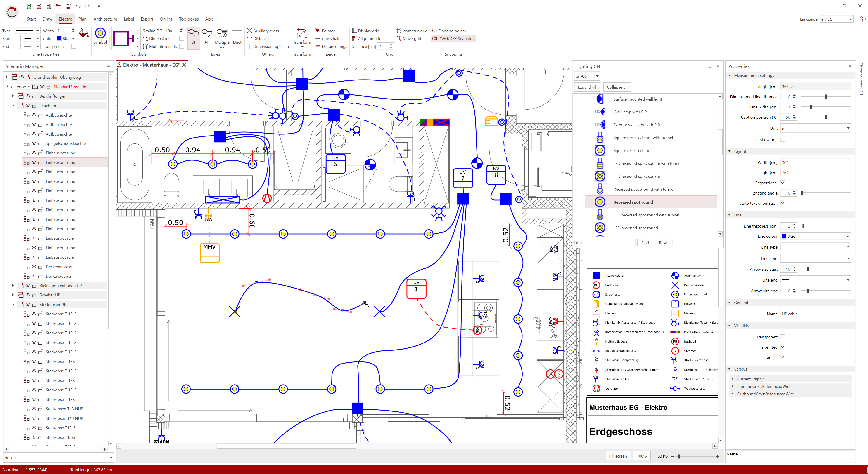Uncheck the Proportional checkbox

click(783, 183)
